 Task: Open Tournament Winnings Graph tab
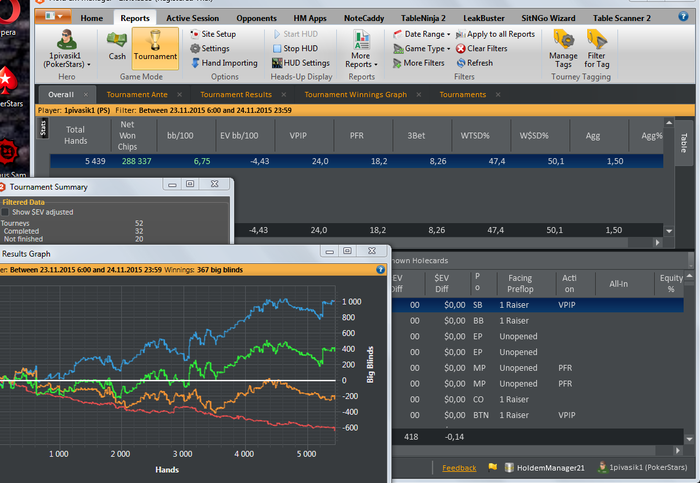click(355, 95)
